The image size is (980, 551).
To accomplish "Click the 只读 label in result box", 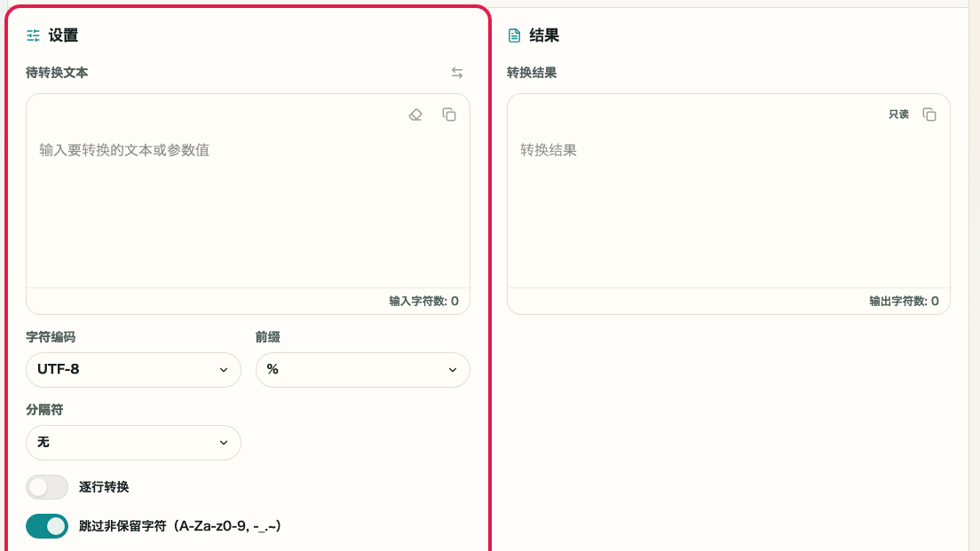I will coord(898,115).
